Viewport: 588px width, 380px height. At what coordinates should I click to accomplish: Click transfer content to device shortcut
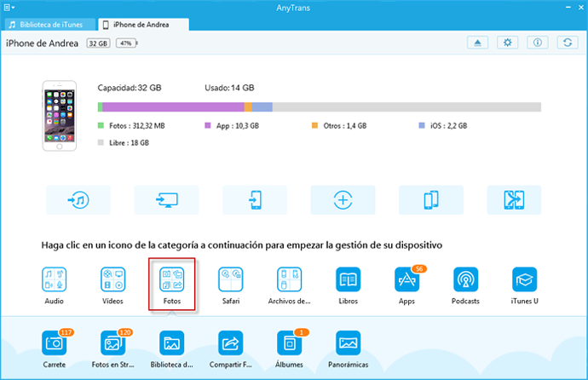(255, 199)
